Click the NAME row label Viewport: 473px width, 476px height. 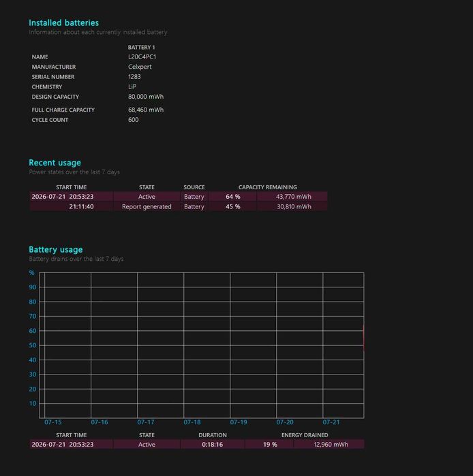click(40, 57)
